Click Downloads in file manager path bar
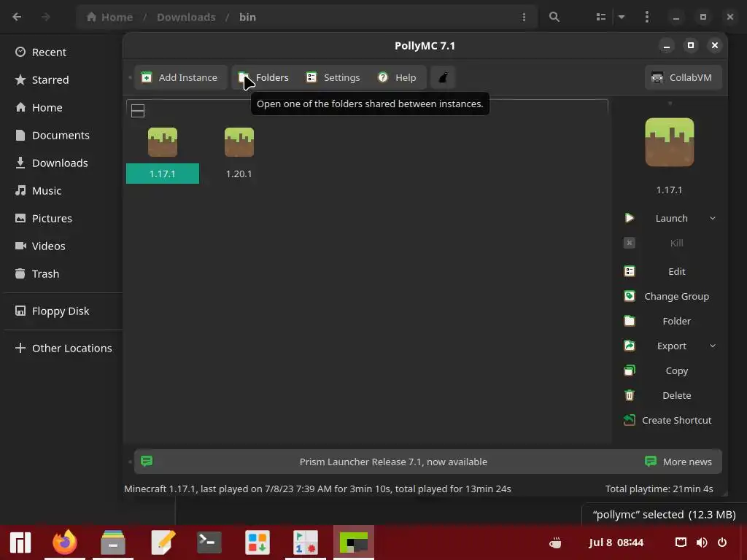This screenshot has height=560, width=747. (x=186, y=17)
